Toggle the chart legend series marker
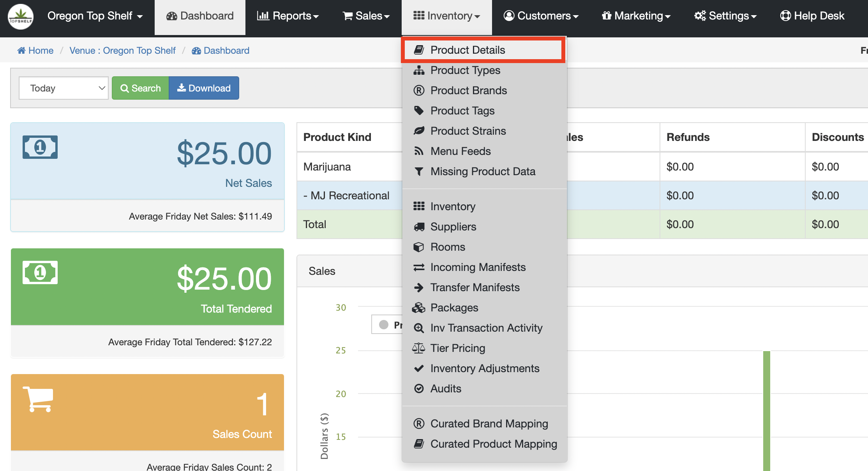 click(x=384, y=325)
